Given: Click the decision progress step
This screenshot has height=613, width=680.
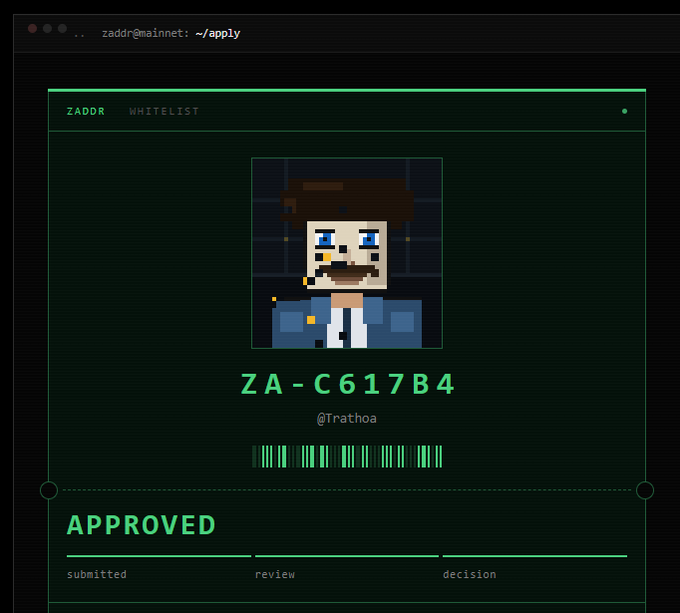Looking at the screenshot, I should tap(535, 567).
